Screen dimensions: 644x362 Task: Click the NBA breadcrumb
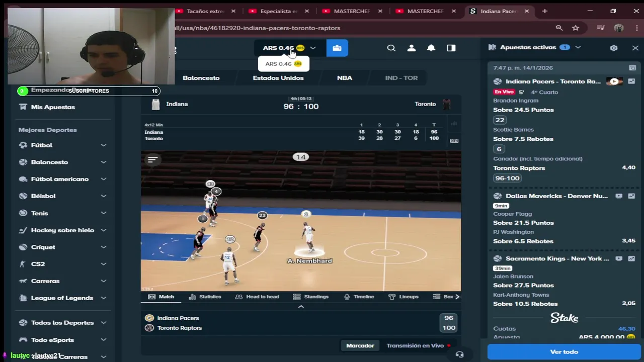345,78
